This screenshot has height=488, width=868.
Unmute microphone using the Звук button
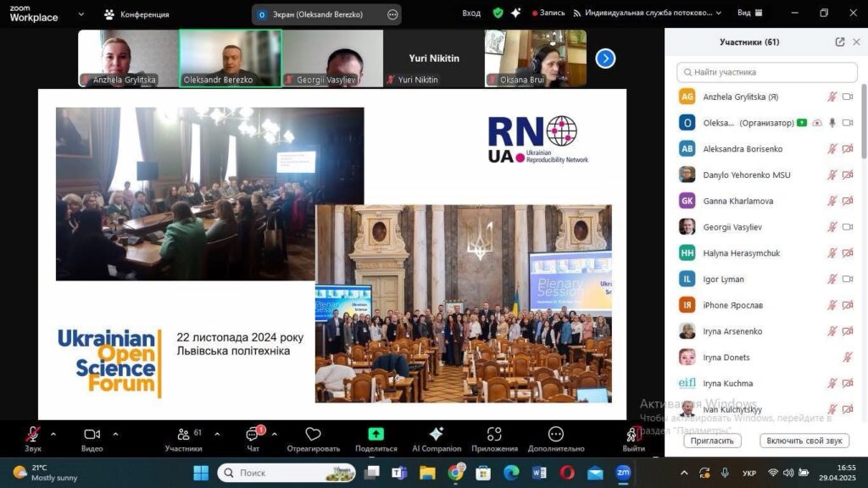point(33,435)
